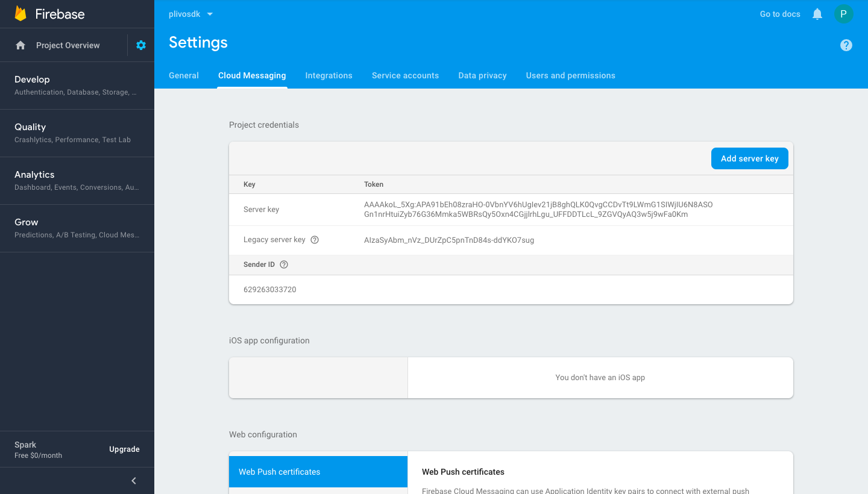Open the user account avatar
This screenshot has height=494, width=868.
point(843,14)
